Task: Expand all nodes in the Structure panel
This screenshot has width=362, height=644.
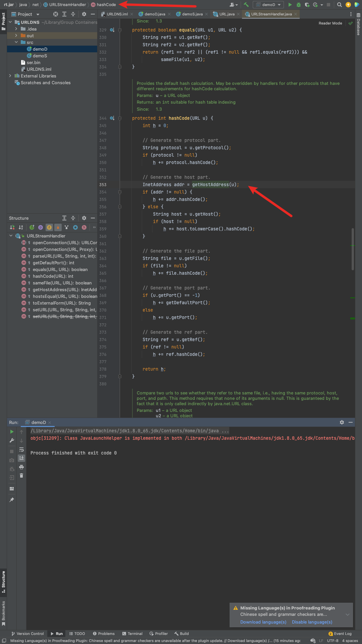Action: (64, 218)
